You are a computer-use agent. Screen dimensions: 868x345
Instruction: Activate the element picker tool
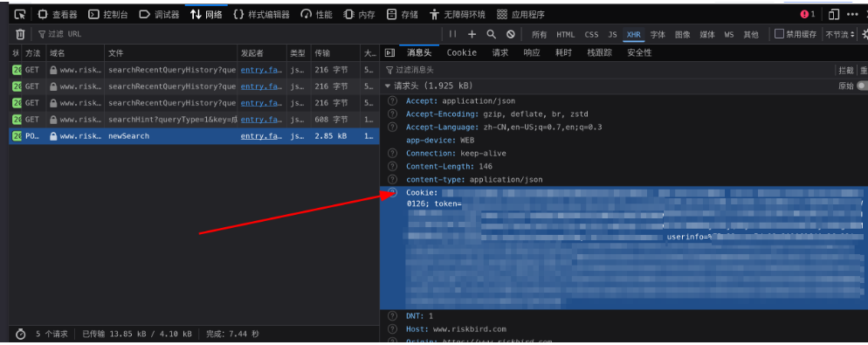click(20, 14)
